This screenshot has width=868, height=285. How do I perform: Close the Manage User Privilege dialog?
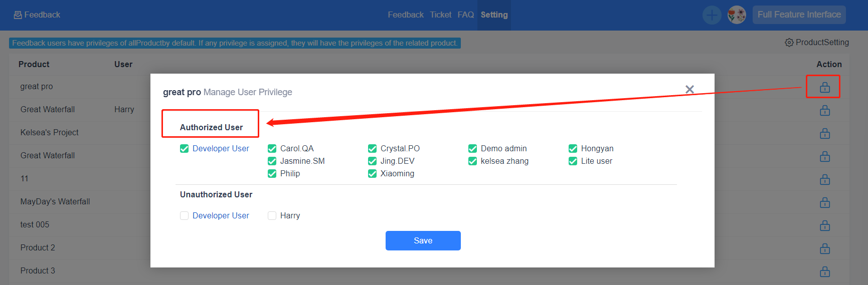[x=689, y=89]
